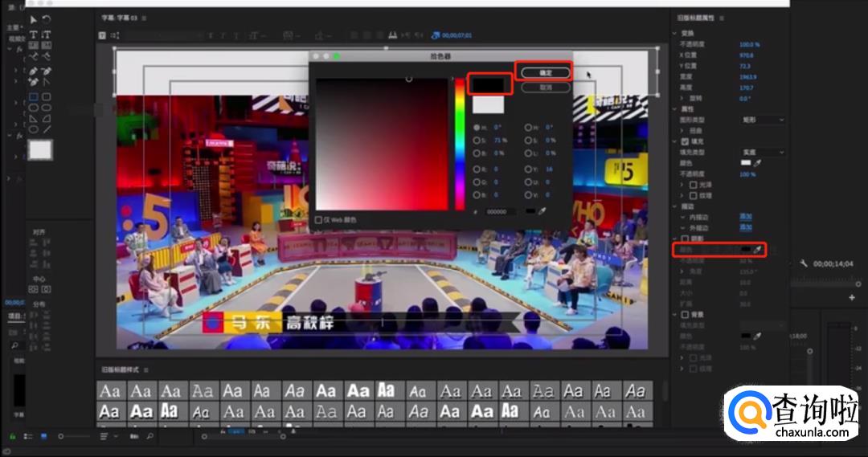Screen dimensions: 868x457
Task: Collapse the transform section
Action: [675, 33]
